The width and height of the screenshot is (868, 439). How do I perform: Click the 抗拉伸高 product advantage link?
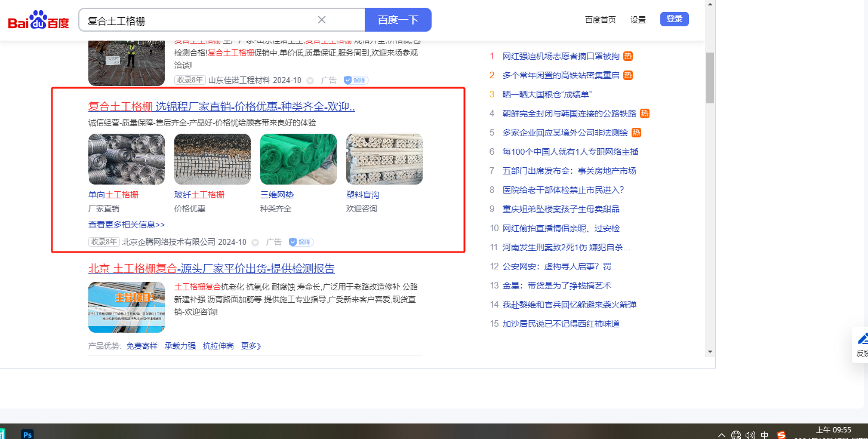click(x=218, y=346)
